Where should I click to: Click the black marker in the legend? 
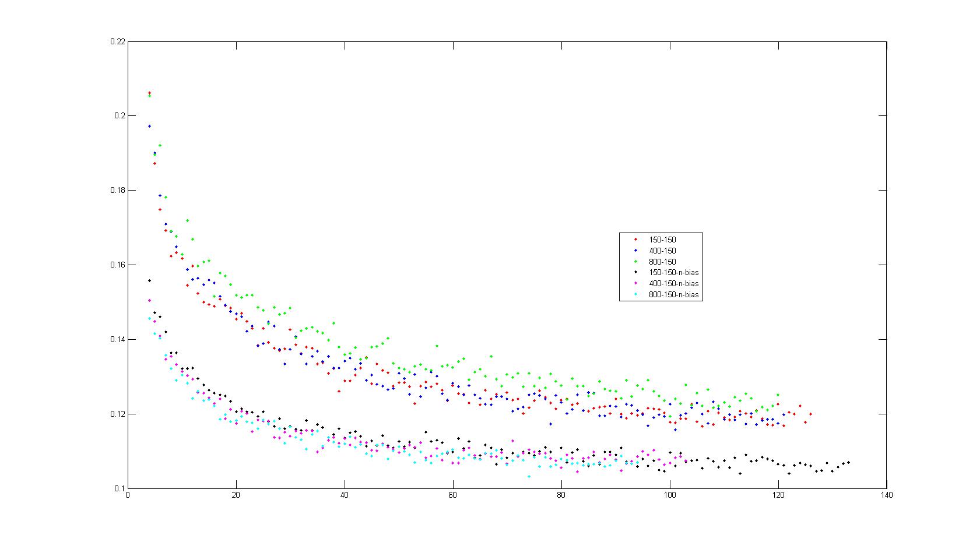click(x=635, y=273)
